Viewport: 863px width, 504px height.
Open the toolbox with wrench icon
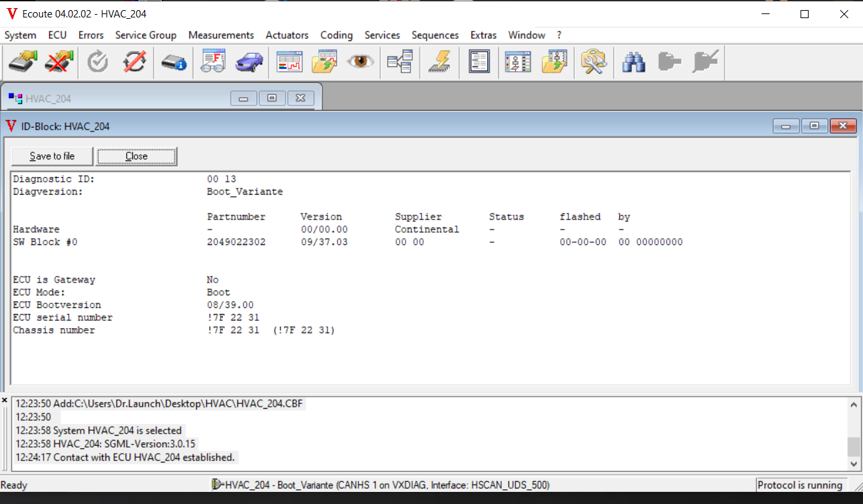594,62
